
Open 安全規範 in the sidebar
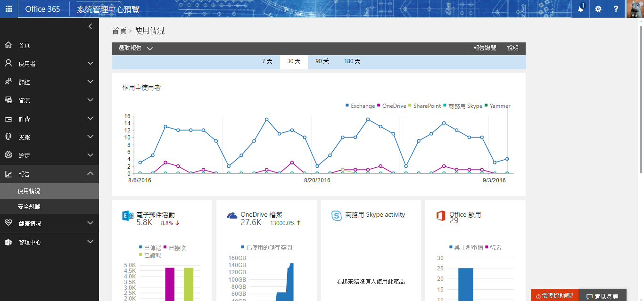click(x=50, y=206)
